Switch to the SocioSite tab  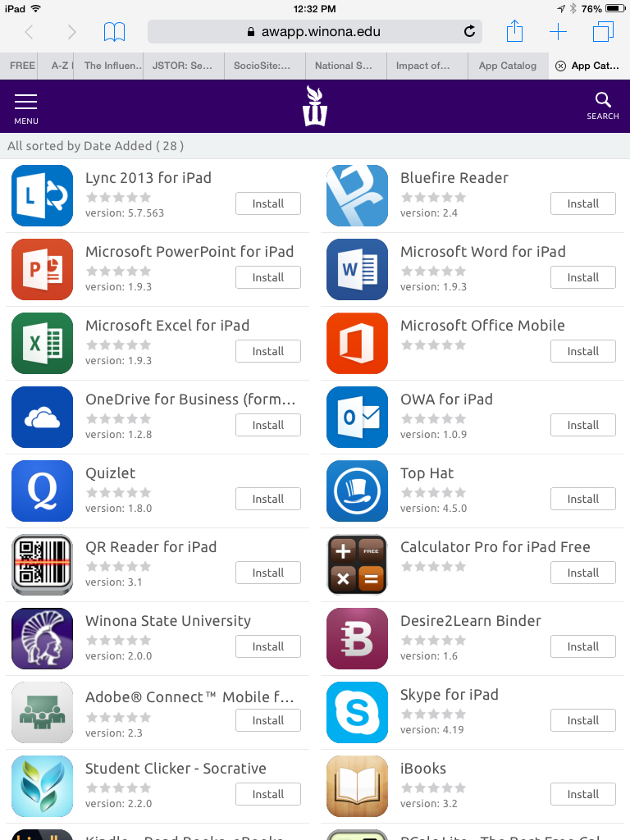262,66
